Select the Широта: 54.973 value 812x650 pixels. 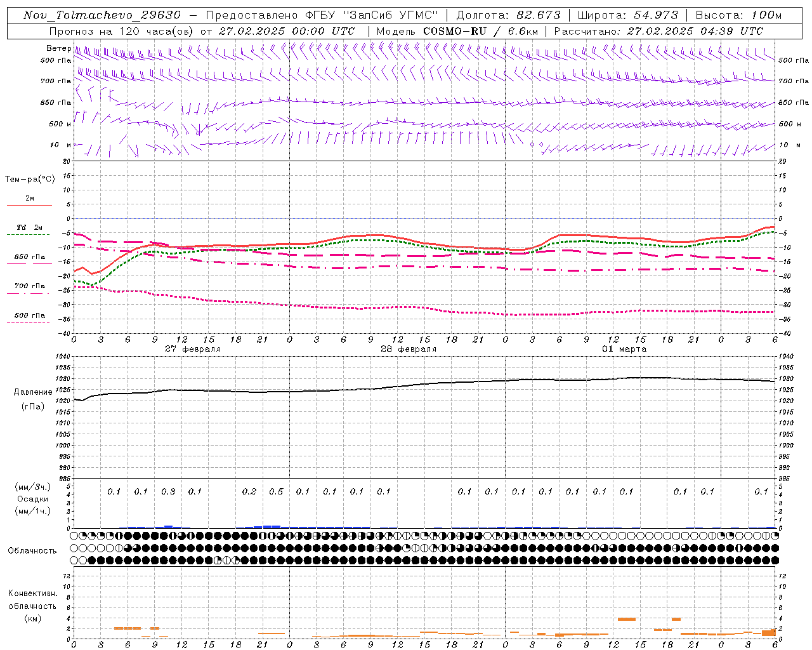click(627, 15)
